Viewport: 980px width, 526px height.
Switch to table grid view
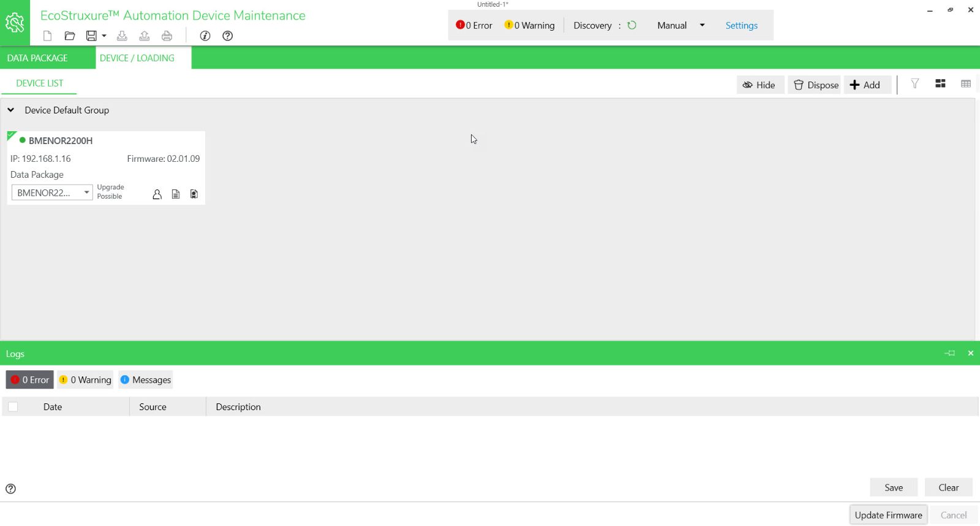click(966, 84)
